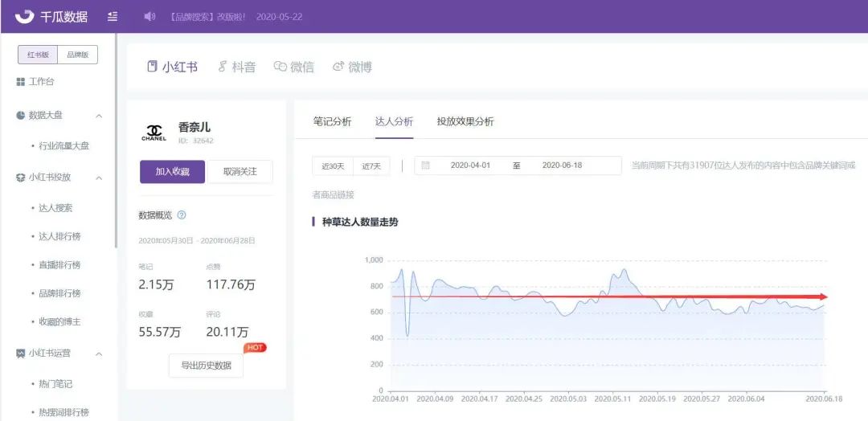Open the 达人分析 tab

pos(394,121)
